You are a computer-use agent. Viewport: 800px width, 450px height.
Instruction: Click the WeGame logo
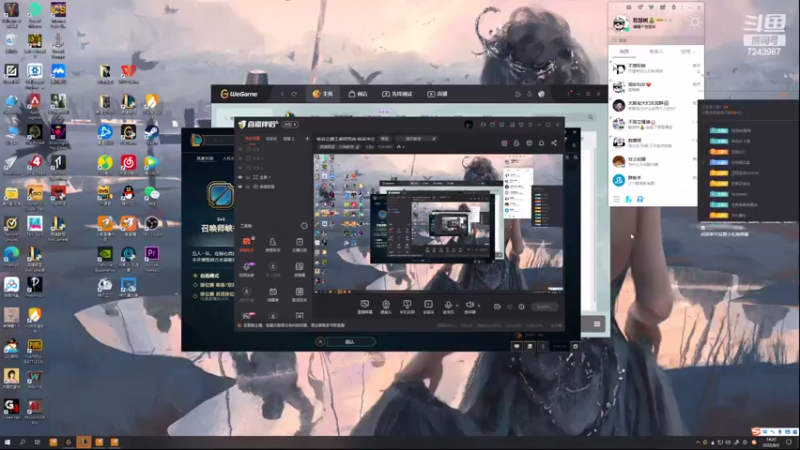[x=239, y=94]
